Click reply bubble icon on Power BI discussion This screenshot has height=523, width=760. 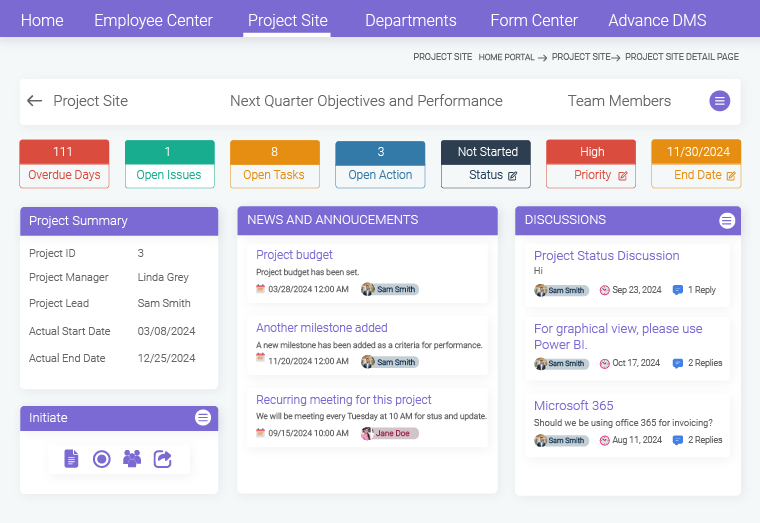click(678, 363)
